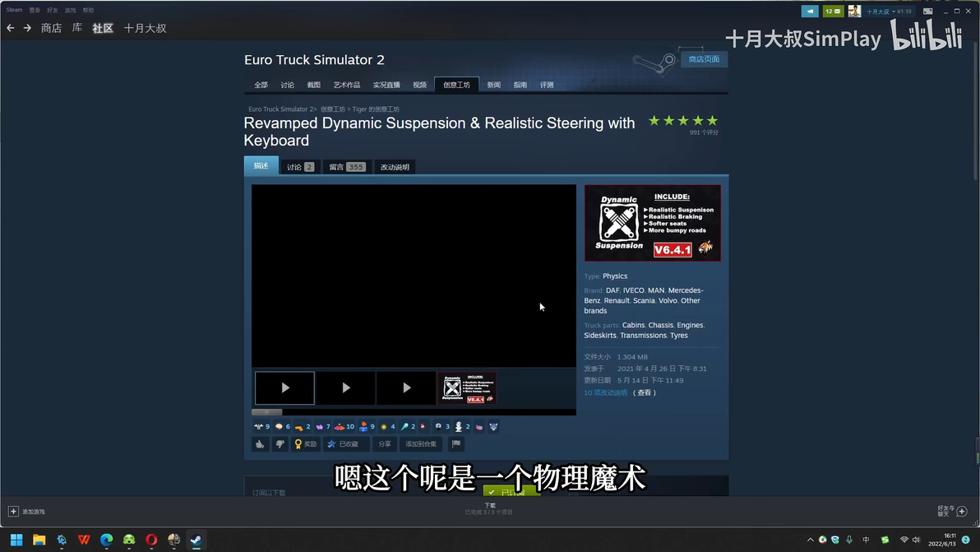
Task: Give an award with 奖励 button
Action: (306, 444)
